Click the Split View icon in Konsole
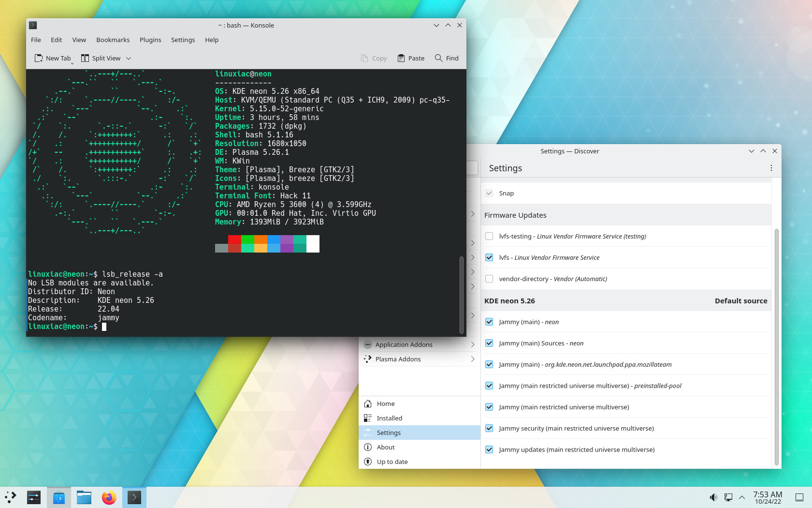This screenshot has height=508, width=812. 85,58
